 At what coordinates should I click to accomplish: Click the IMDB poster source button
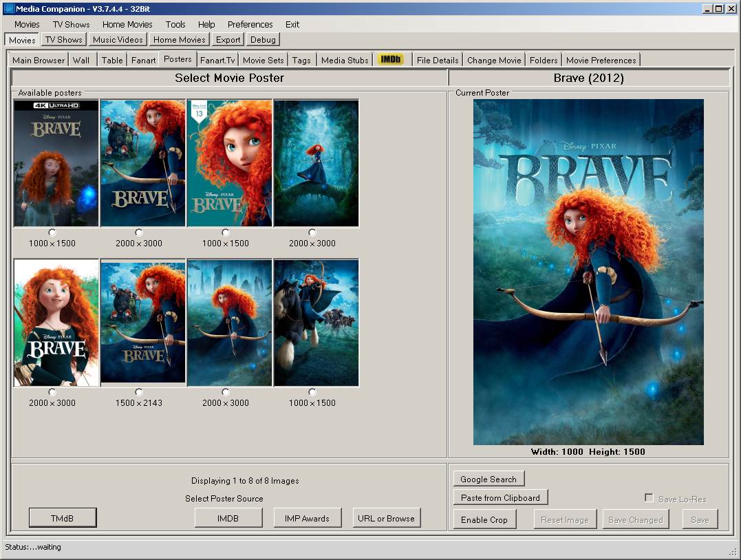pos(228,518)
